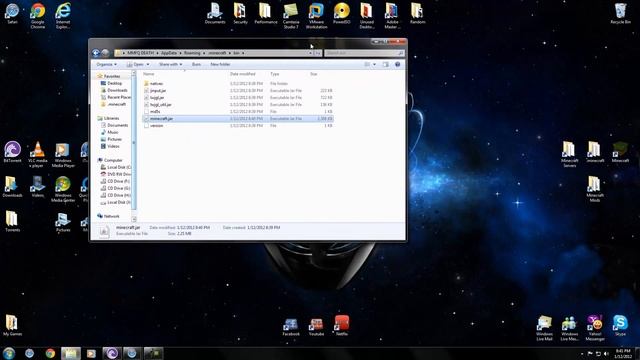
Task: Launch Windows Media Center desktop shortcut
Action: [63, 189]
